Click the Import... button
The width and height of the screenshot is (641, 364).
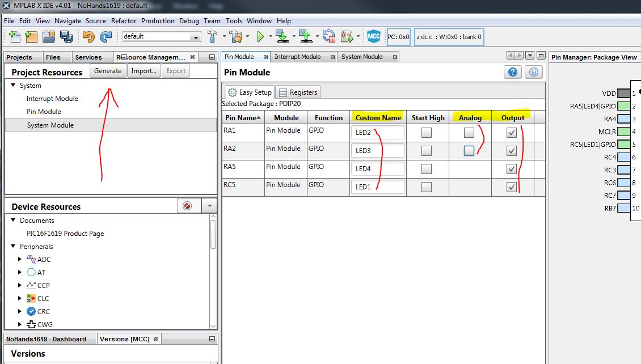[144, 71]
